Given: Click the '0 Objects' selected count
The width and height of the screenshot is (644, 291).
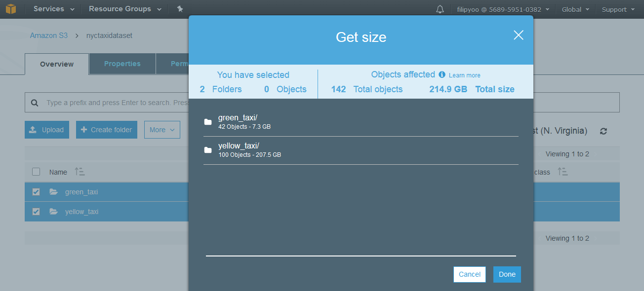Looking at the screenshot, I should pos(285,89).
